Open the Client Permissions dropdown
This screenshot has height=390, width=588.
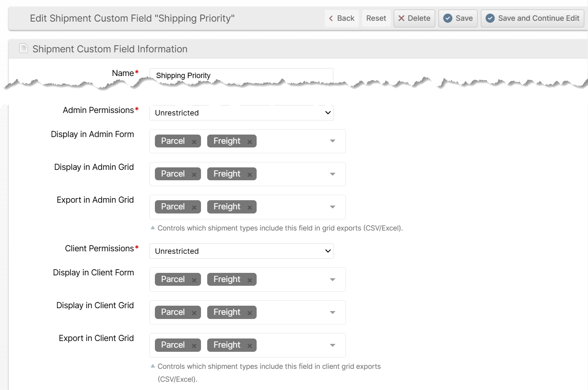tap(241, 251)
